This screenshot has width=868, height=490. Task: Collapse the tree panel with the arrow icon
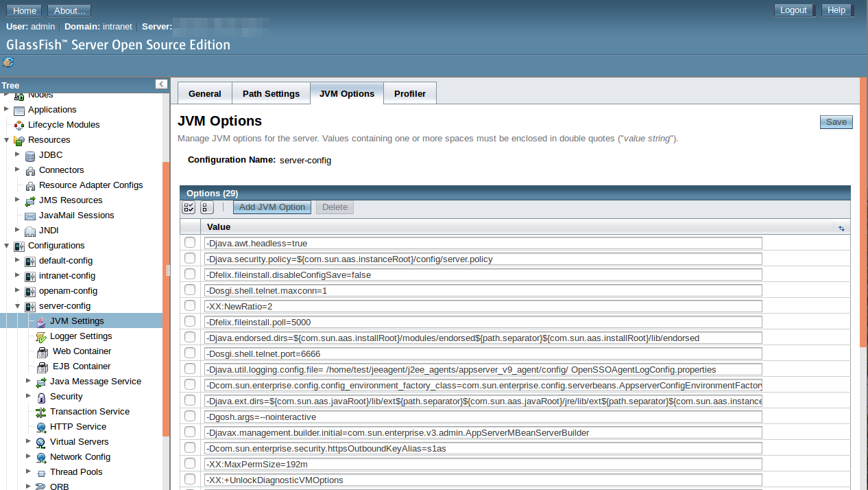tap(161, 84)
